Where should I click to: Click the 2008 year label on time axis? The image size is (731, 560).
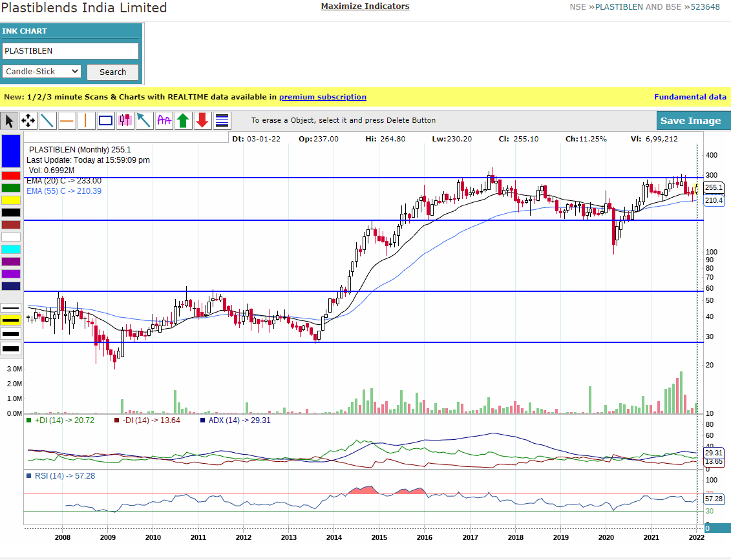point(63,537)
